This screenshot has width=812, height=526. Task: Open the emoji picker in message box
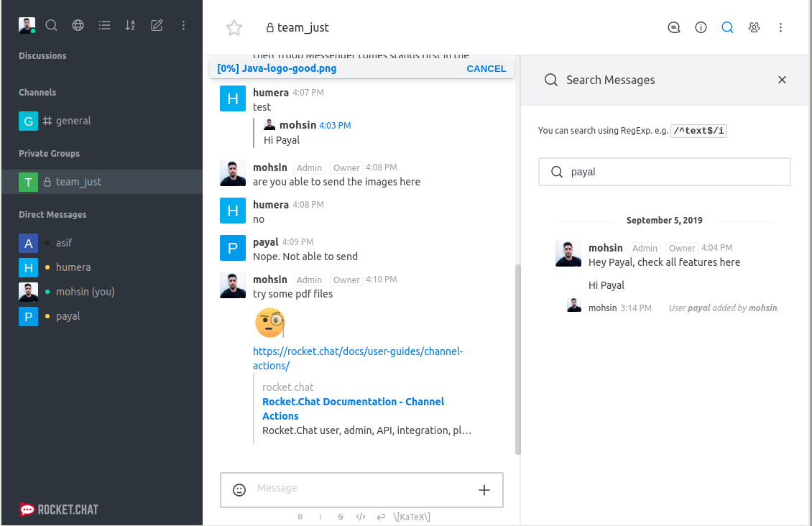pyautogui.click(x=239, y=489)
